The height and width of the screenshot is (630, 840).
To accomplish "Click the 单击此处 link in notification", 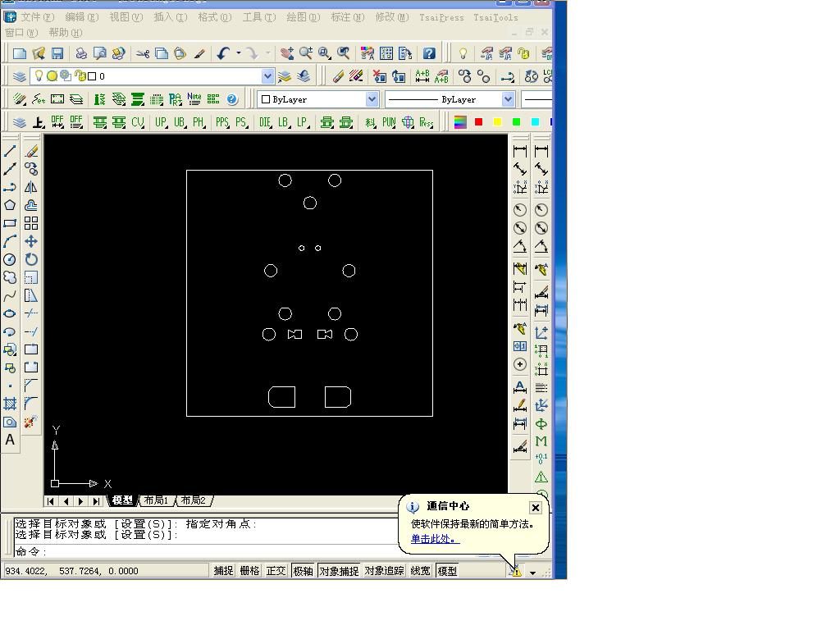I will click(435, 539).
